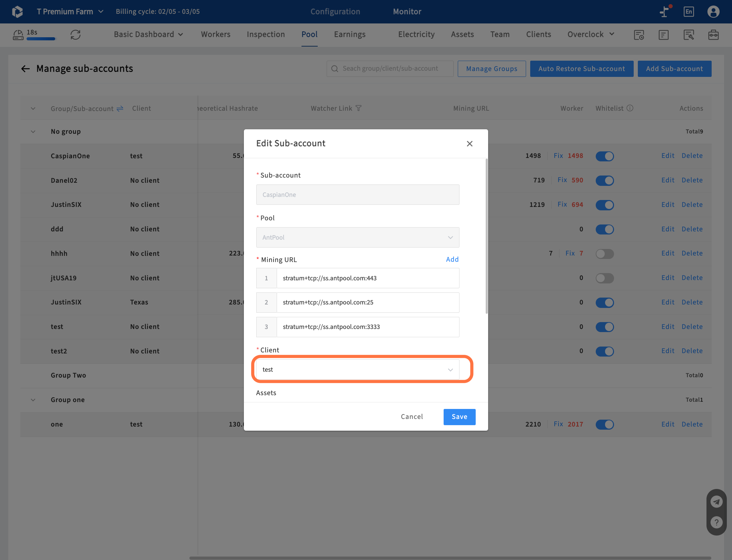Toggle whitelist for the 'one' row

coord(605,424)
